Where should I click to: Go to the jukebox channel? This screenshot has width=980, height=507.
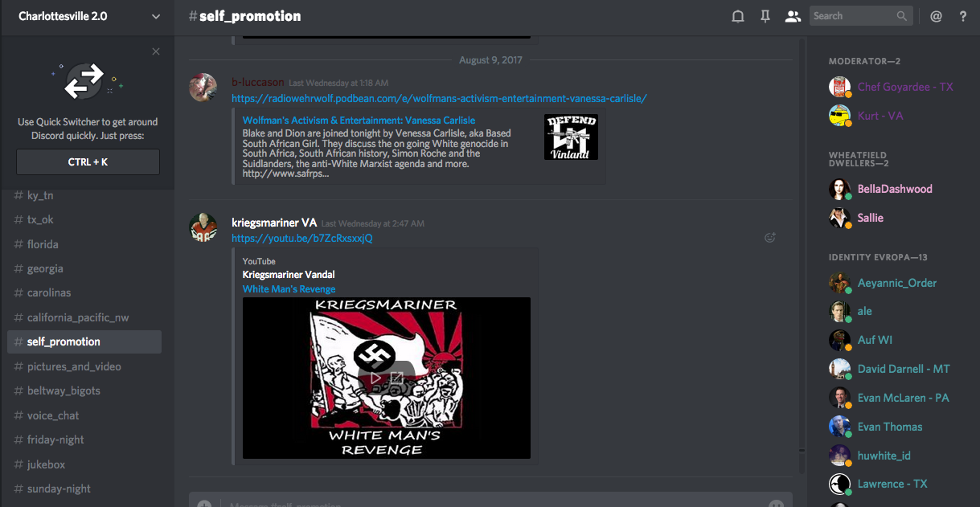46,464
